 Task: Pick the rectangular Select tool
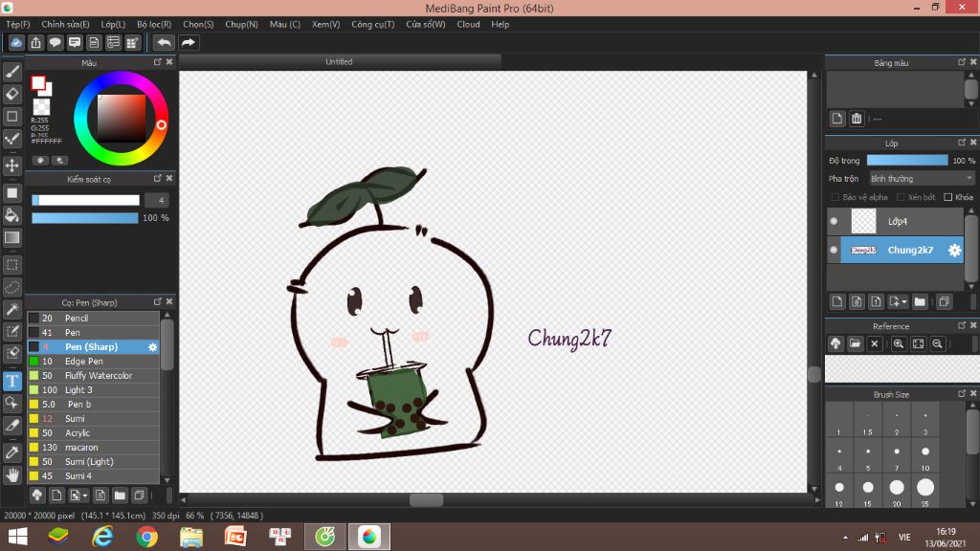tap(11, 265)
